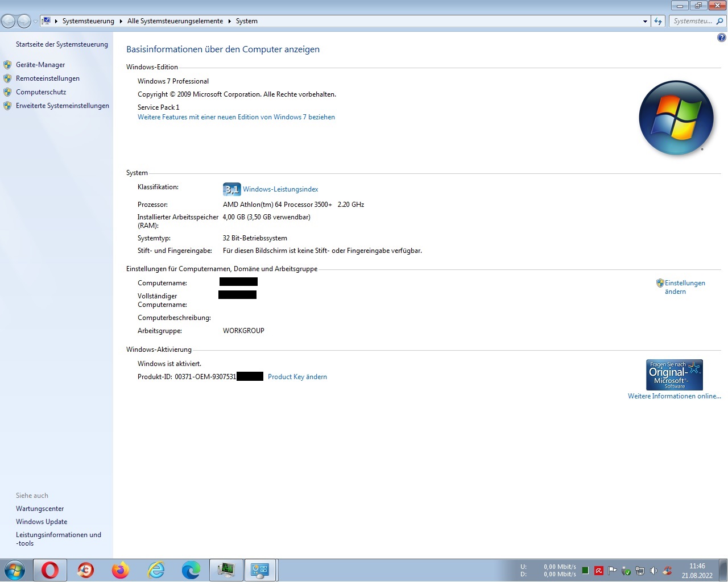Open Internet Explorer from the taskbar
Screen dimensions: 728x582
click(156, 570)
